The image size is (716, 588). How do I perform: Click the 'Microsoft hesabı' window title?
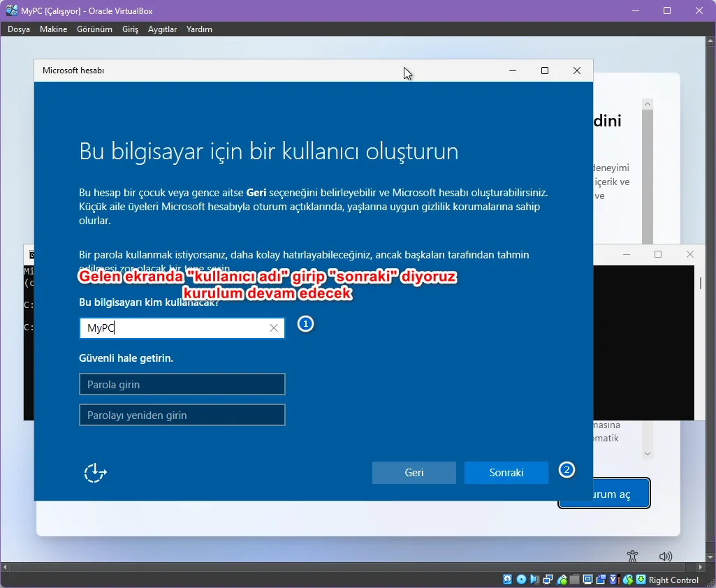pos(73,71)
